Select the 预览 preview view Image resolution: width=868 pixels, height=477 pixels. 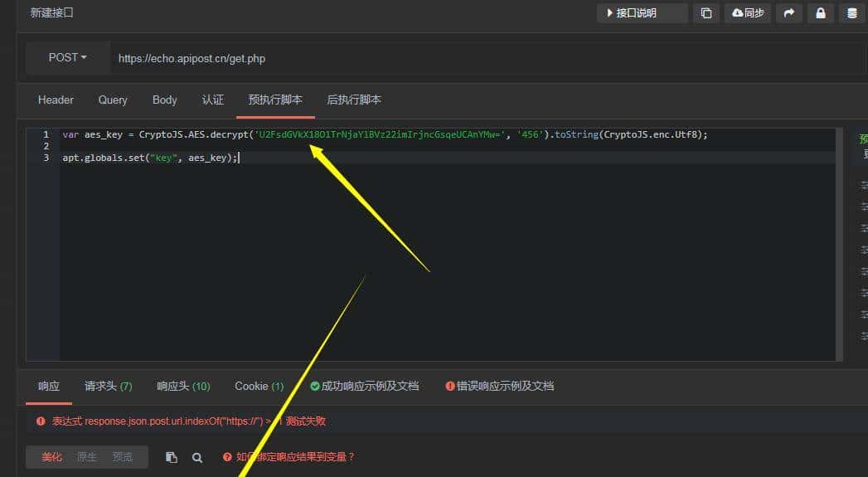pyautogui.click(x=123, y=457)
